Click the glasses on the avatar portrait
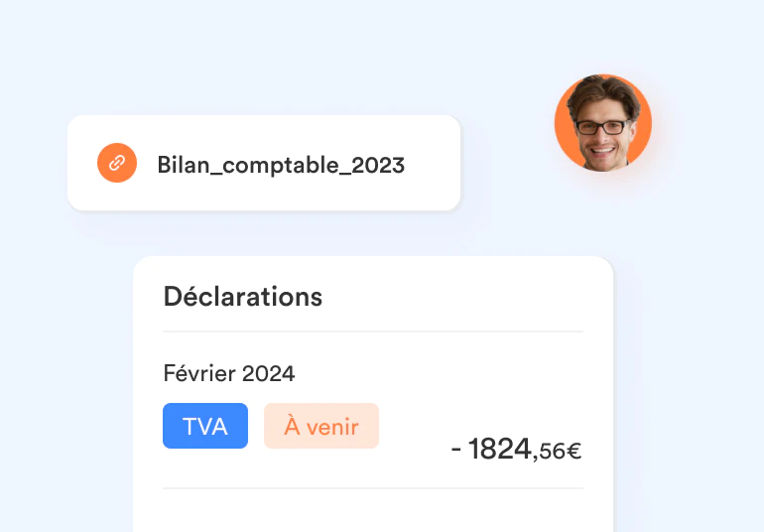 pyautogui.click(x=603, y=126)
